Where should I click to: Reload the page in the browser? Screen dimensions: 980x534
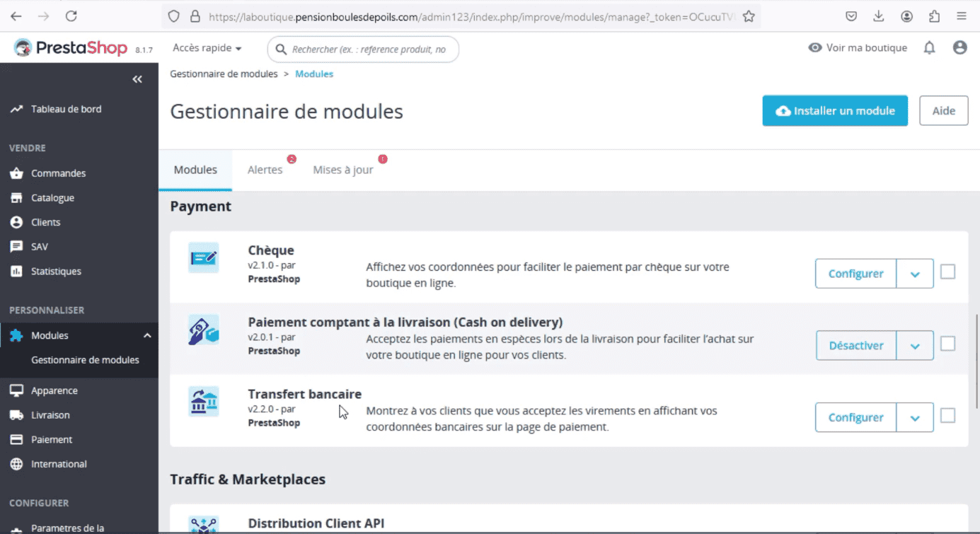71,16
